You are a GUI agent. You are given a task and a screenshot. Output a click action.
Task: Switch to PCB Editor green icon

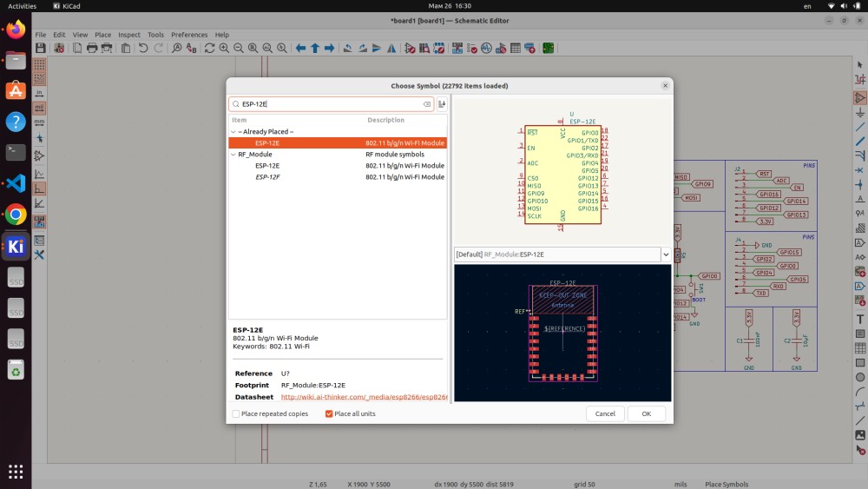[x=548, y=48]
